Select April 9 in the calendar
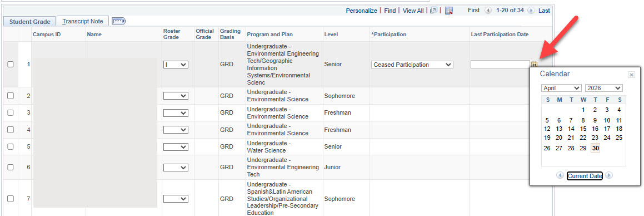The width and height of the screenshot is (644, 216). pos(595,121)
